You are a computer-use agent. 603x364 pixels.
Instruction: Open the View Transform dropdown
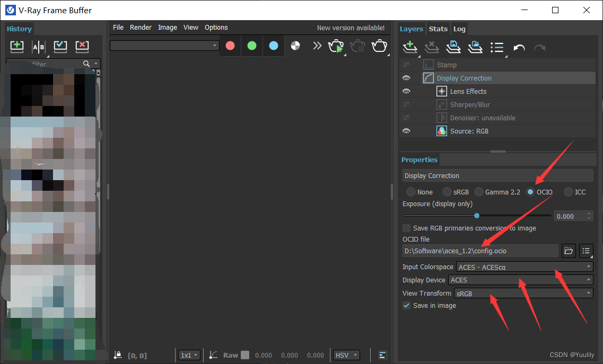[523, 293]
